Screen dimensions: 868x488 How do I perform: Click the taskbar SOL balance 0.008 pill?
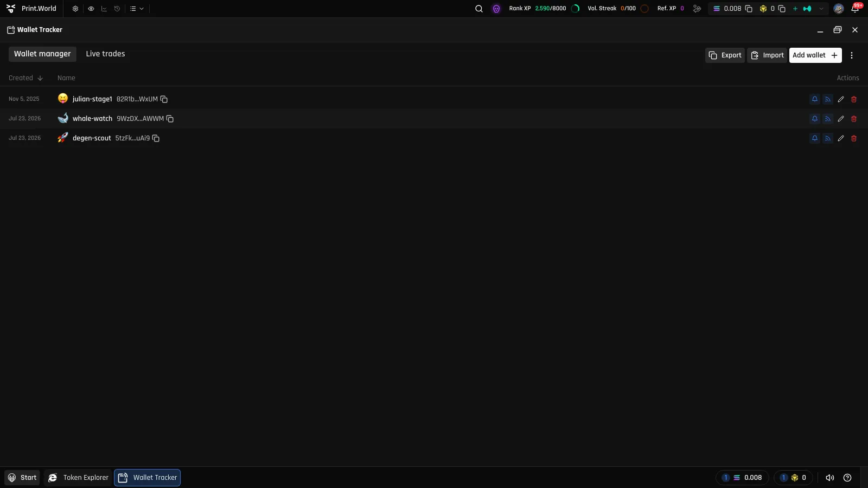pyautogui.click(x=742, y=478)
